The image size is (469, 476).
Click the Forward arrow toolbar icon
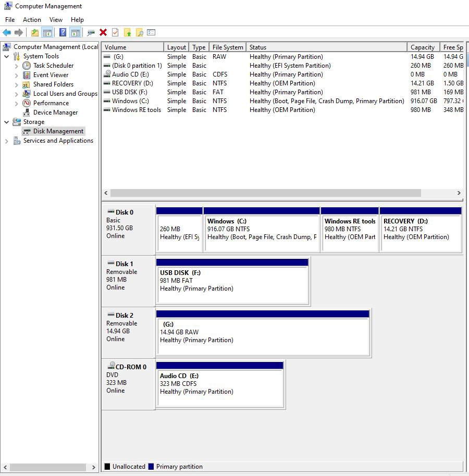[19, 32]
